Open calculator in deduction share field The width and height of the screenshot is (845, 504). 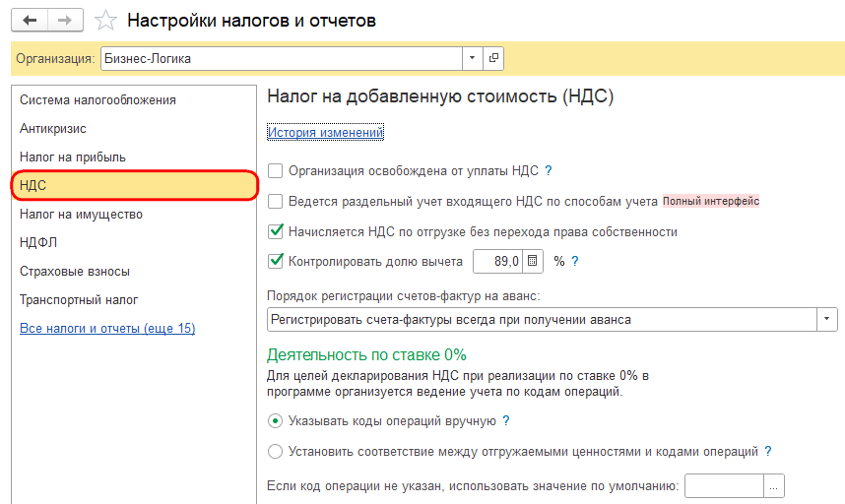[533, 261]
